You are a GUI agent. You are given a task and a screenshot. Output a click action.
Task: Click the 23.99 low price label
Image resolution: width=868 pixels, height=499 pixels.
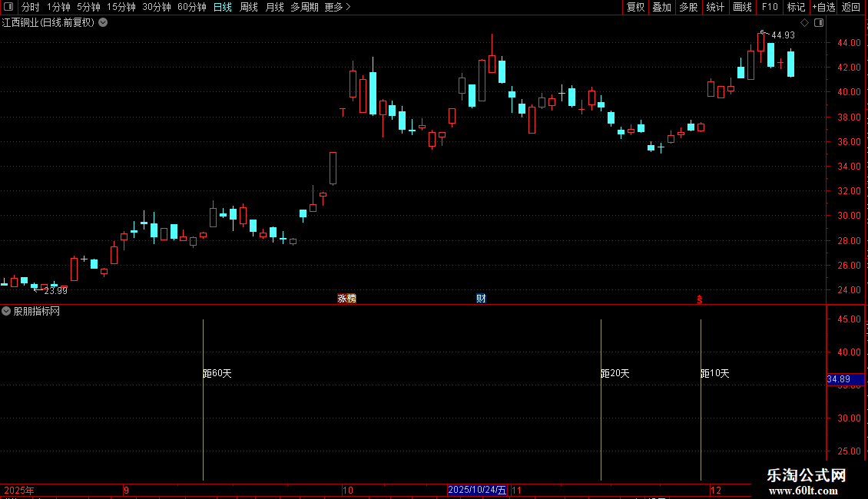click(55, 290)
